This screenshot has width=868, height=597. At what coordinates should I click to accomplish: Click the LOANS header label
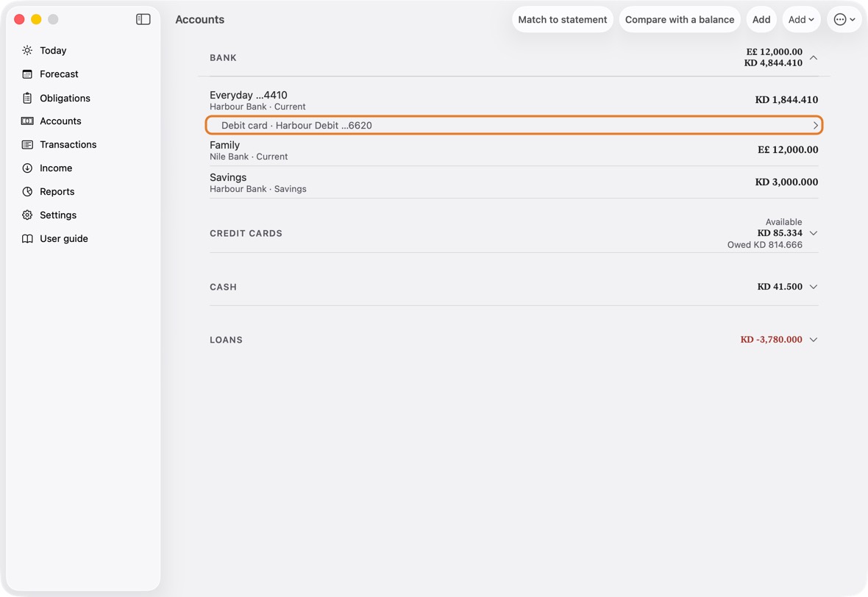click(226, 340)
